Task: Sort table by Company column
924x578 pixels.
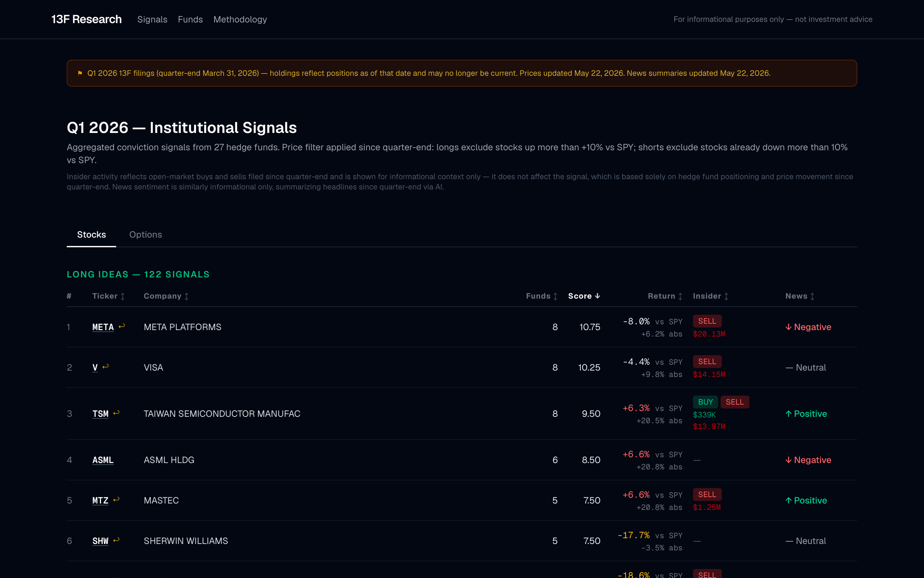Action: click(166, 296)
